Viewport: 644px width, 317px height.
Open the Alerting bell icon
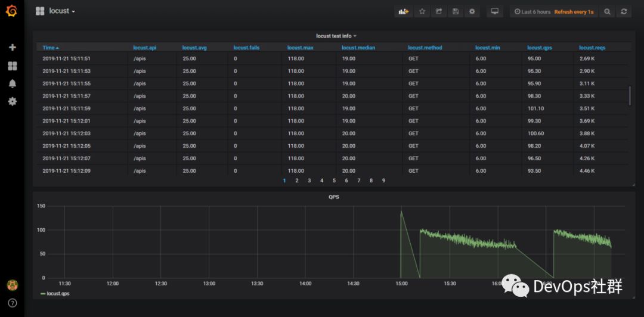(12, 83)
